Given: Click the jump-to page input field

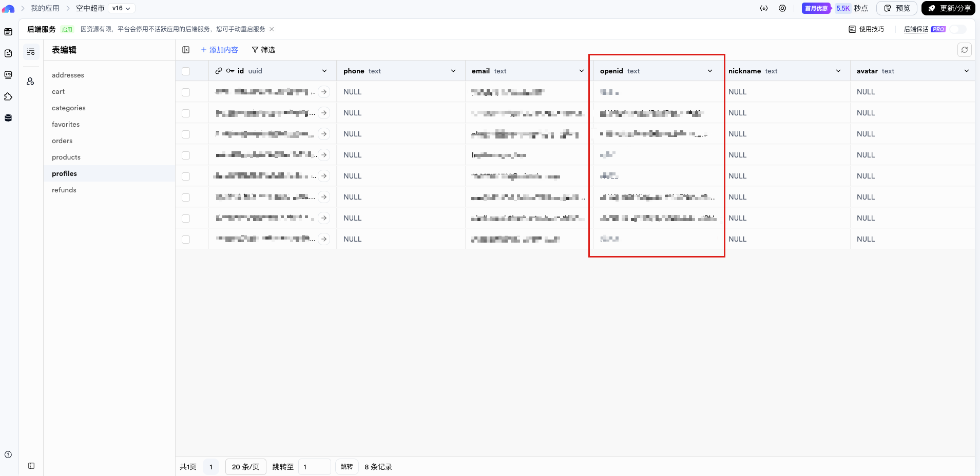Looking at the screenshot, I should [314, 467].
